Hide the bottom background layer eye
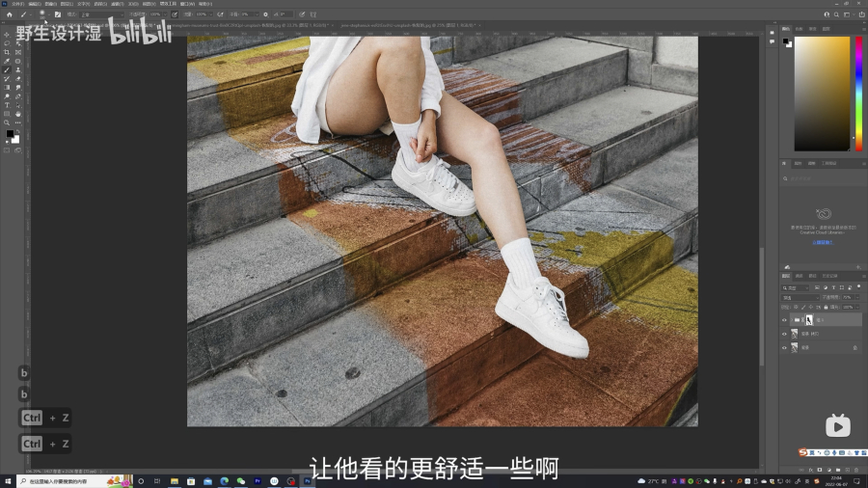The width and height of the screenshot is (868, 488). point(784,347)
